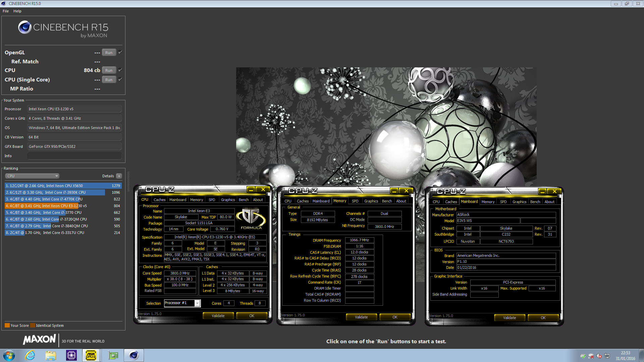This screenshot has height=362, width=644.
Task: Click OK in CPU-Z Memory window
Action: [395, 317]
